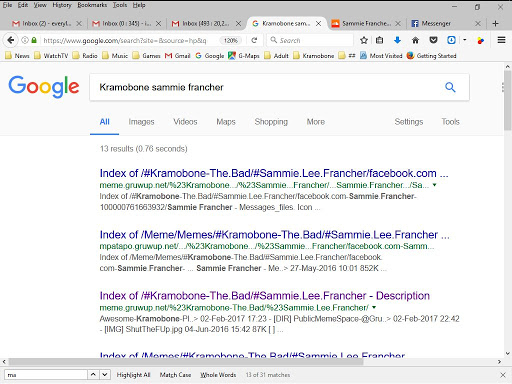Go to the Google logo homepage
Viewport: 512px width, 384px height.
pos(44,87)
